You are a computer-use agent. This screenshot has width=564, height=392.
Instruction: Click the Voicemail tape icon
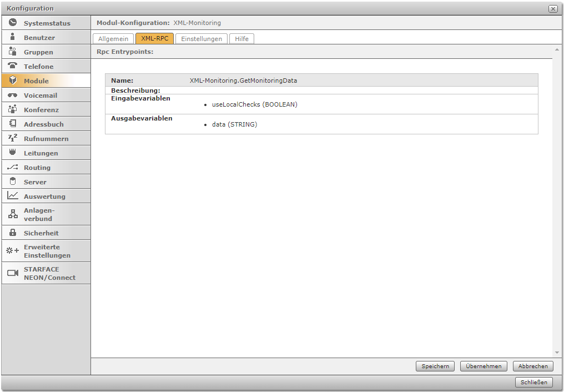point(13,95)
